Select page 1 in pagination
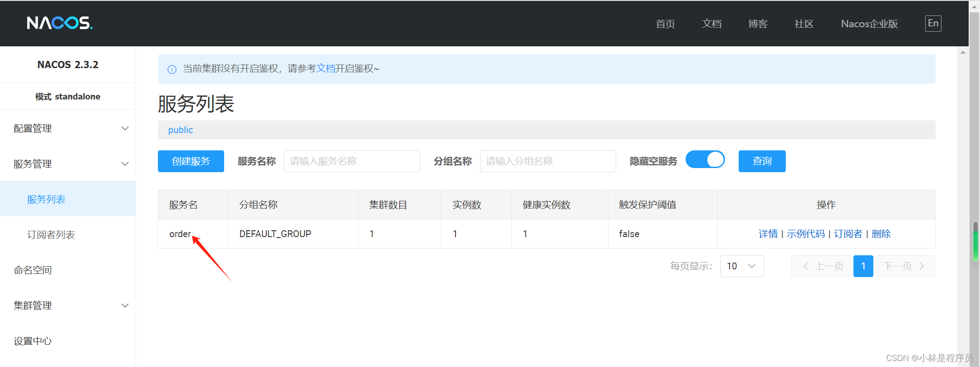Screen dimensions: 980x367 point(863,266)
